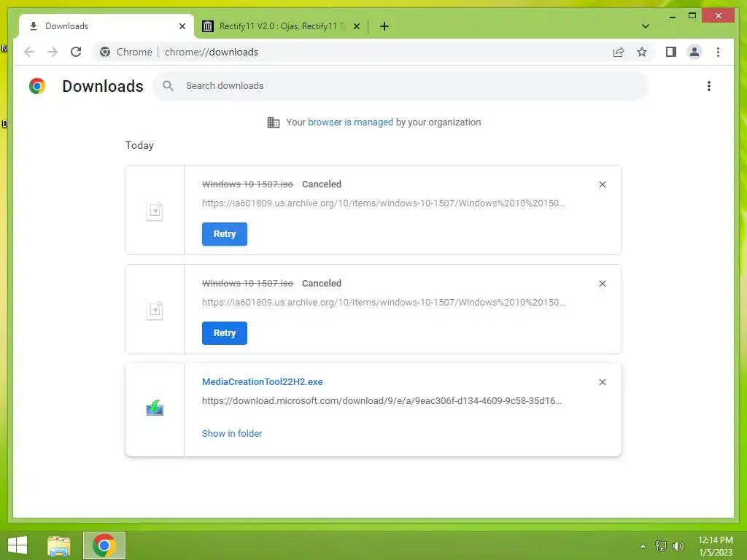747x560 pixels.
Task: Click the search magnifier icon
Action: (x=168, y=86)
